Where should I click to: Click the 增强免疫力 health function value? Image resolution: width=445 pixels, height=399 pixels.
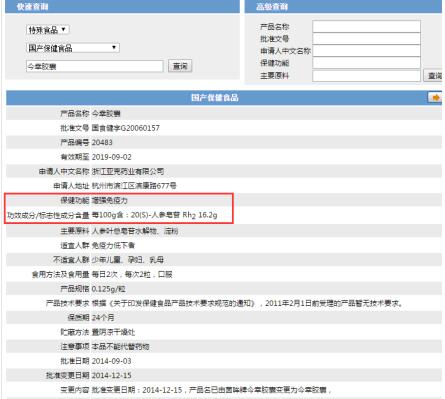point(110,200)
